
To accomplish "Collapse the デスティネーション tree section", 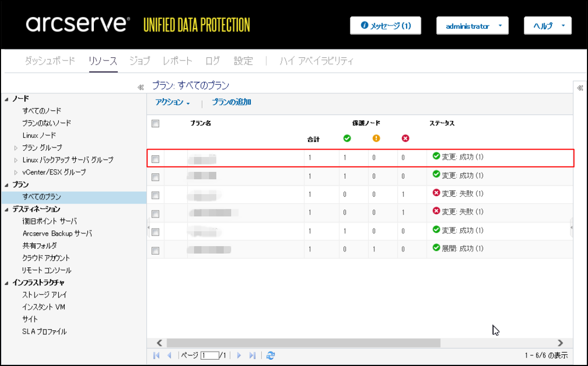I will [6, 210].
